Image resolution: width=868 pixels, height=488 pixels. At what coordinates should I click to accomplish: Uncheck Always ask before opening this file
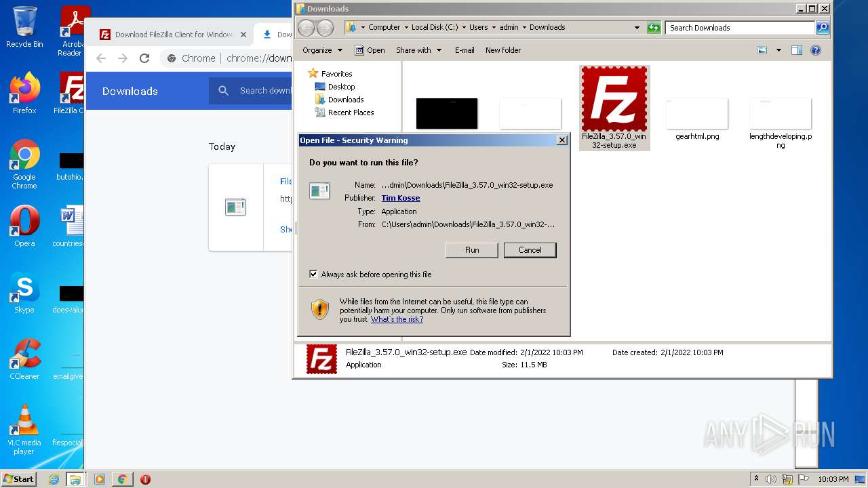tap(313, 274)
